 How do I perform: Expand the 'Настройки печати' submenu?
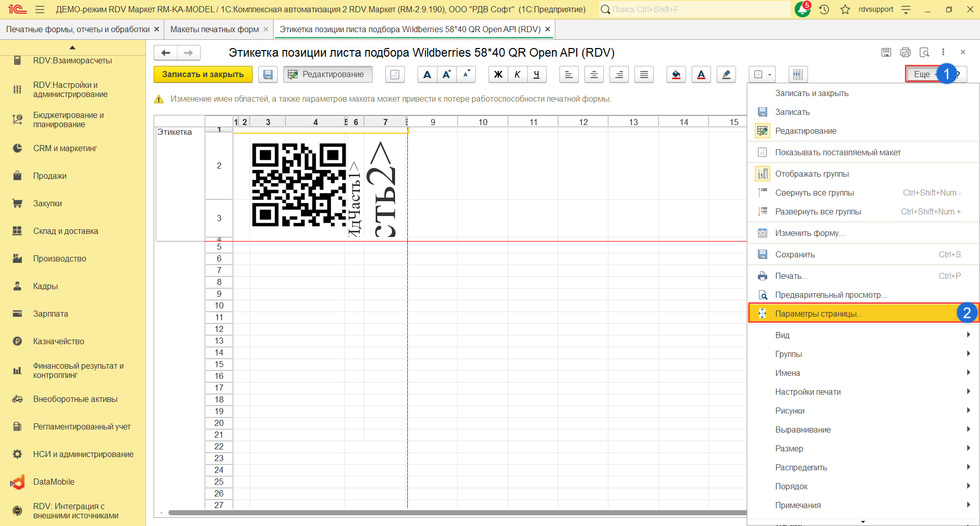(x=807, y=392)
